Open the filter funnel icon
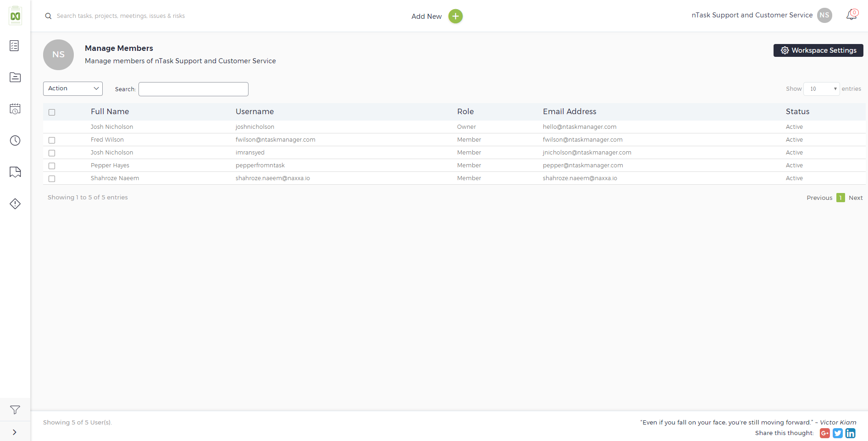 click(15, 410)
